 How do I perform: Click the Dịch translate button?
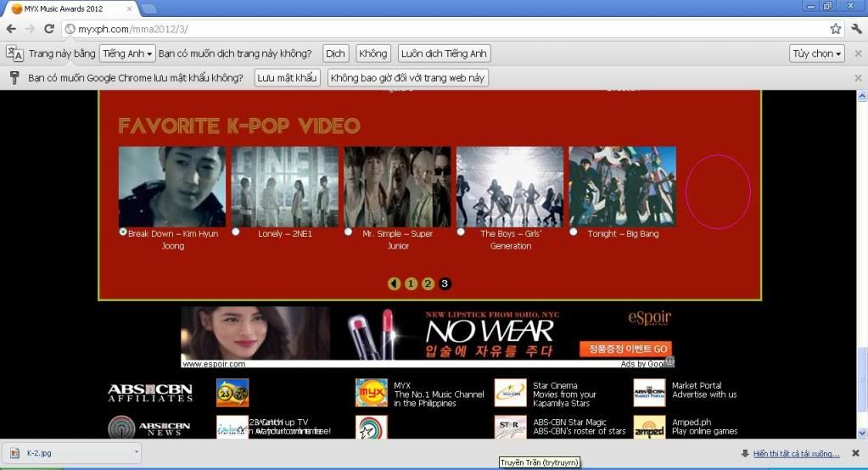click(335, 53)
